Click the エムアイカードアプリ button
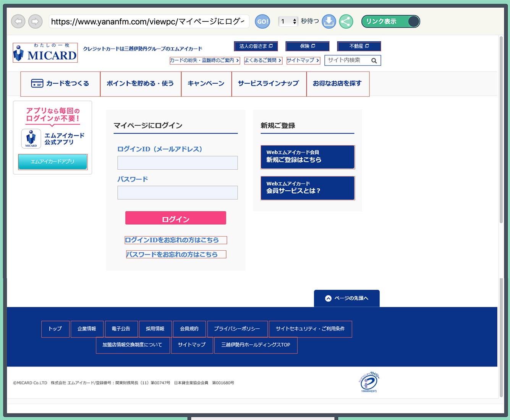Viewport: 510px width, 420px height. (x=53, y=162)
